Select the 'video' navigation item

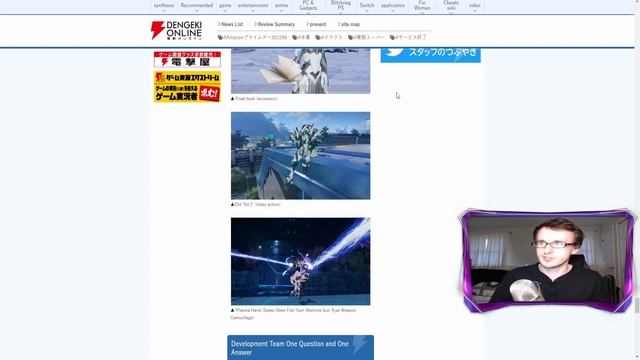(475, 6)
